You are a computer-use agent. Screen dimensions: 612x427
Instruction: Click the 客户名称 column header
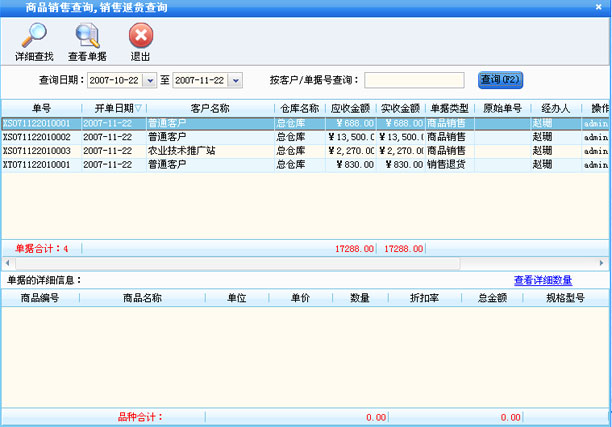(210, 108)
